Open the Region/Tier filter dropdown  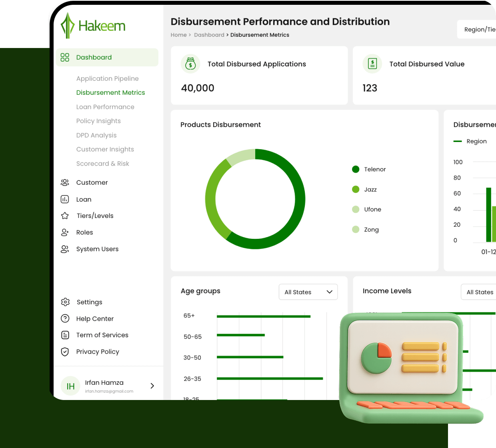point(479,29)
